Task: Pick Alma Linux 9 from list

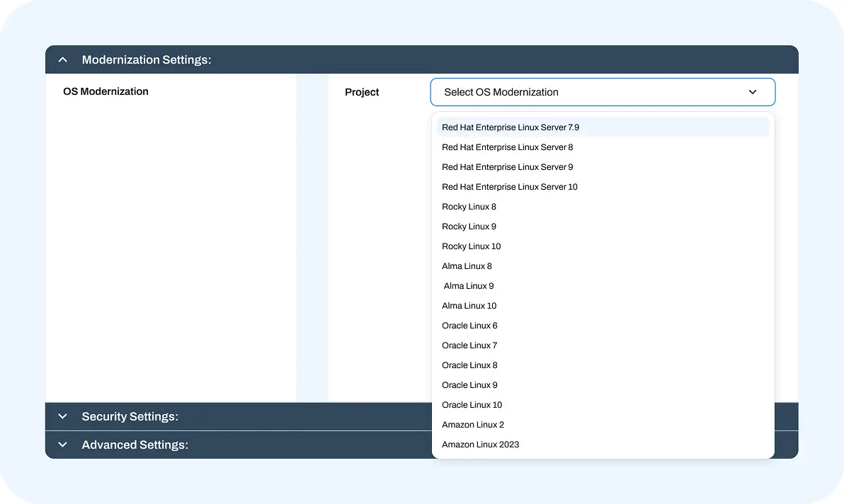Action: [x=603, y=286]
